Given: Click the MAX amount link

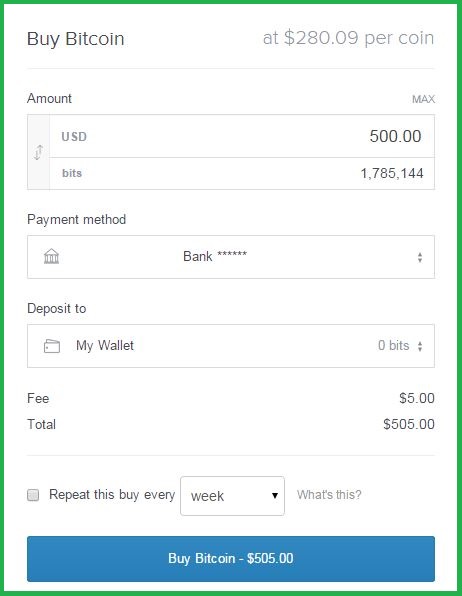Looking at the screenshot, I should tap(423, 99).
